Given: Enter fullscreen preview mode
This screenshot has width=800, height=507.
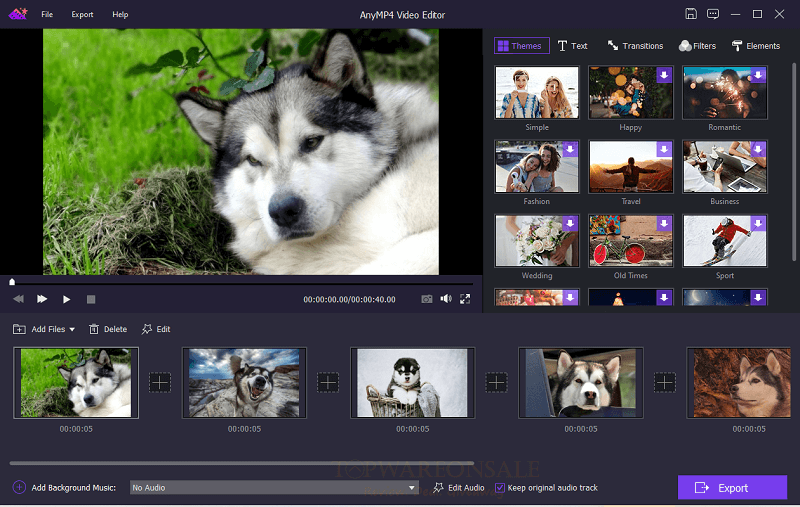Looking at the screenshot, I should 465,299.
